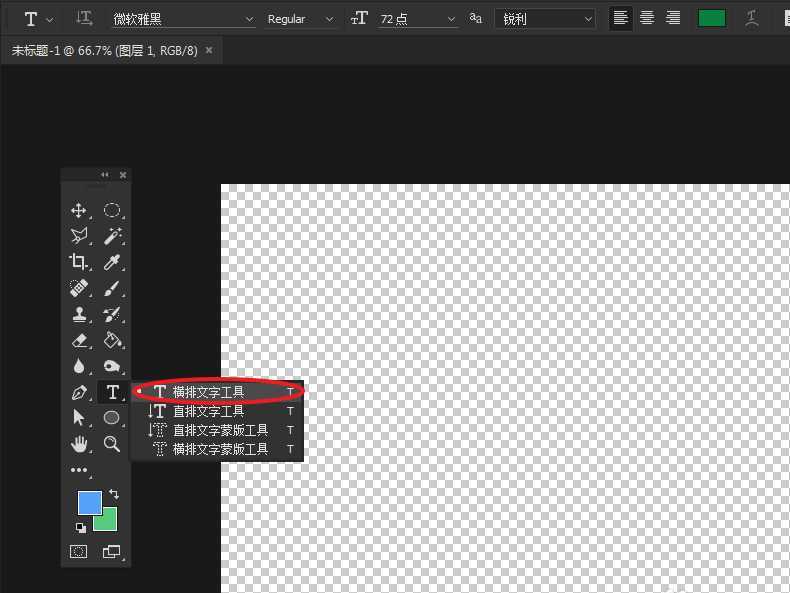Enable right text alignment

coord(673,19)
